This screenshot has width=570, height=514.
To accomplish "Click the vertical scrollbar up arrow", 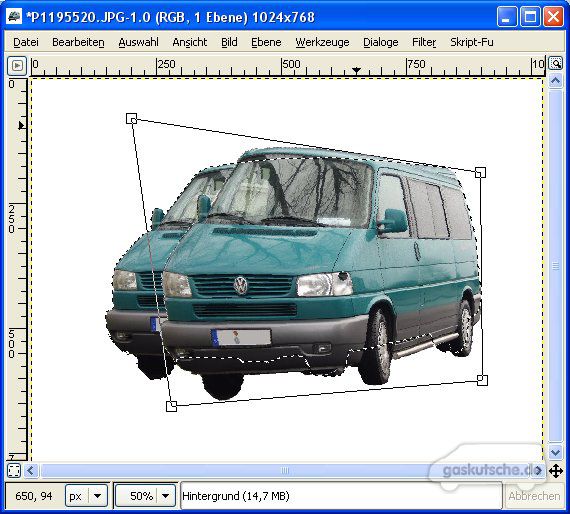I will coord(555,80).
